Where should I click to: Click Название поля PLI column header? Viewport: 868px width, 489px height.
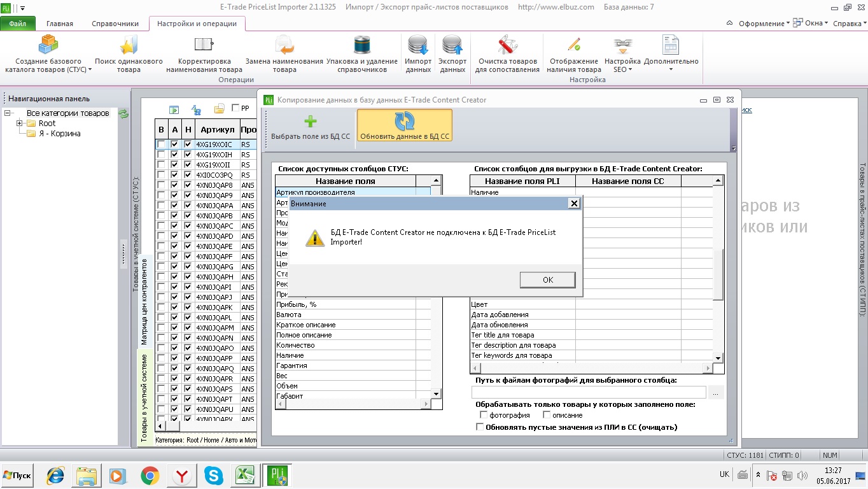pos(522,181)
